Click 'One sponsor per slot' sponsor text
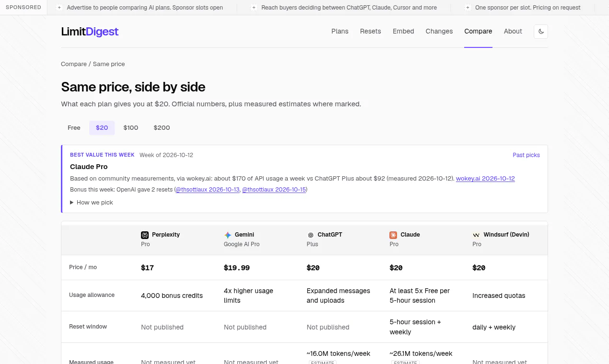The width and height of the screenshot is (609, 364). pyautogui.click(x=528, y=8)
